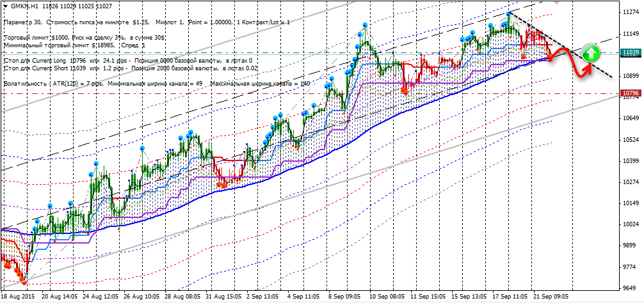Screen dimensions: 644x303
Task: Click the '24 Aug 12:05' time label
Action: (101, 296)
